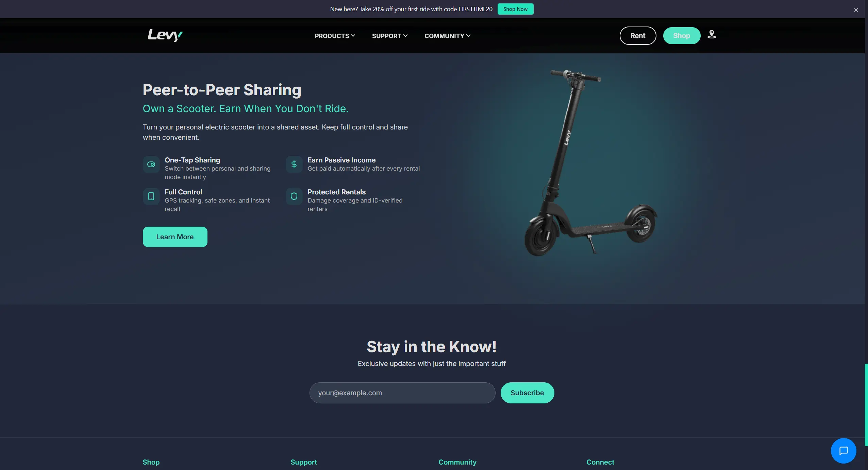Click the email address input field

(402, 393)
